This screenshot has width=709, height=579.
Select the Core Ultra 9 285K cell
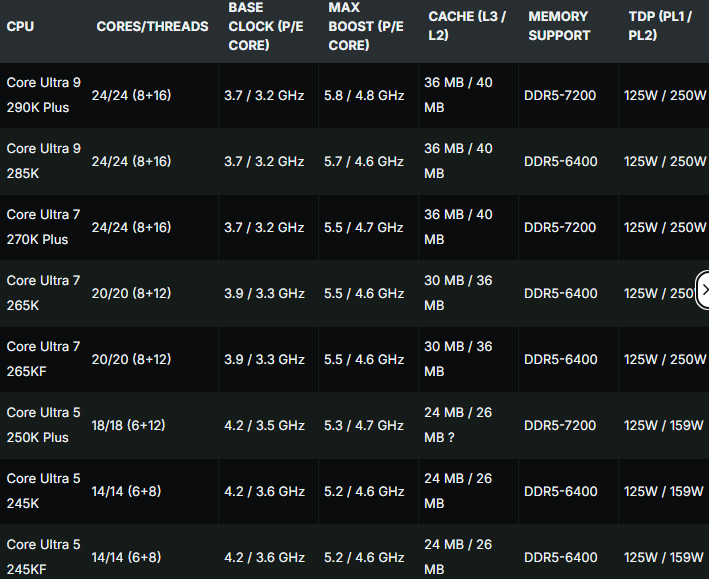pyautogui.click(x=44, y=161)
